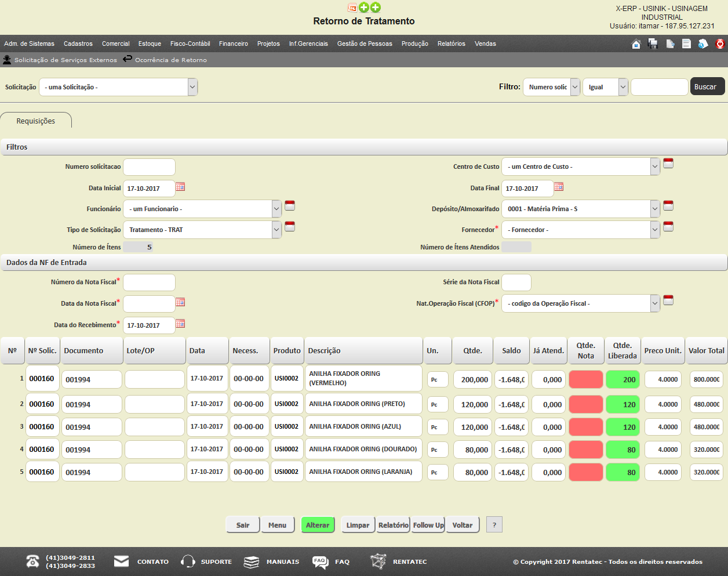Image resolution: width=728 pixels, height=576 pixels.
Task: Open the Filtro field dropdown showing Numero solic
Action: click(x=551, y=87)
